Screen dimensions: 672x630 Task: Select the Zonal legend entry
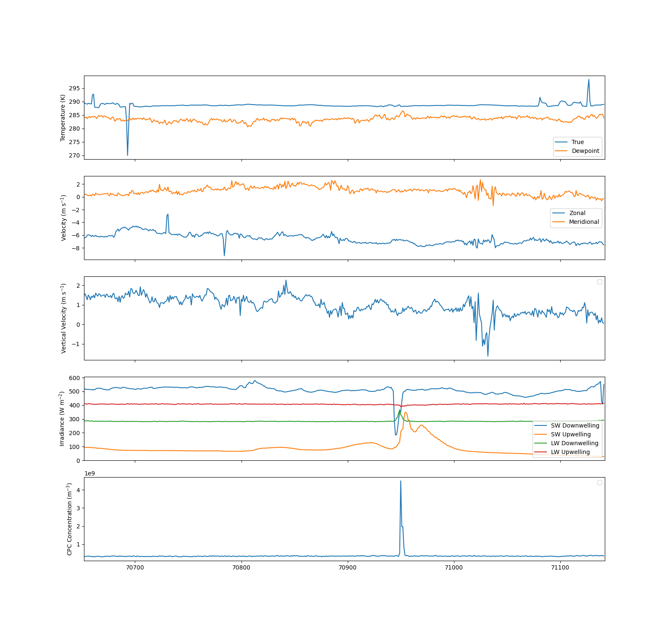(x=577, y=213)
